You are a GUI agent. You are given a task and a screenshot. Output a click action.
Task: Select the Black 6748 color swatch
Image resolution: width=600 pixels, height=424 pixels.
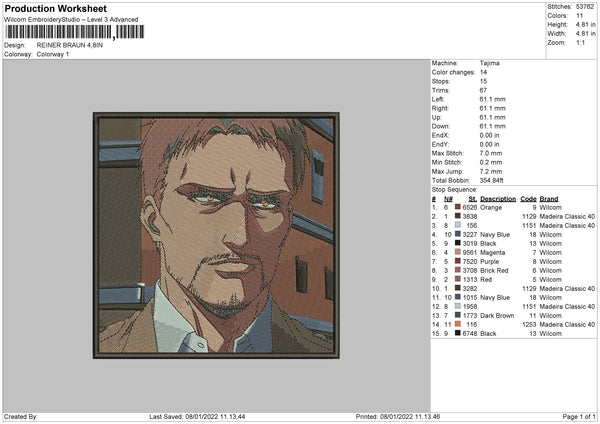457,333
